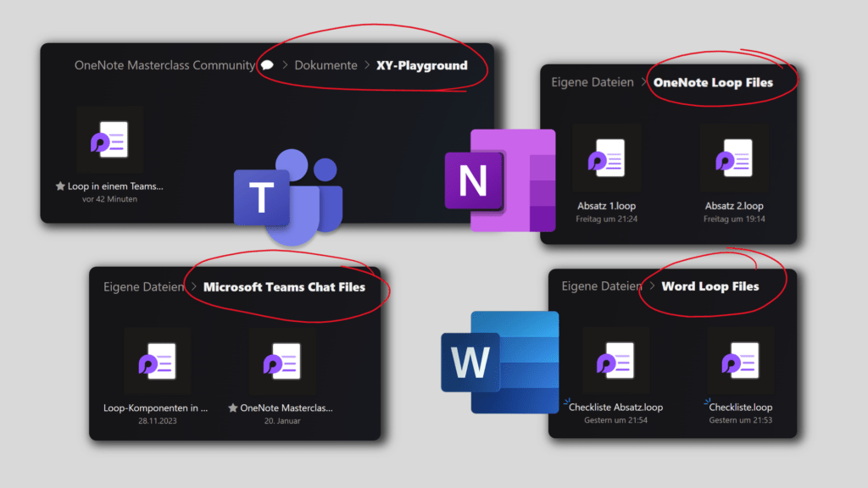The height and width of the screenshot is (488, 868).
Task: Open the 'OneNote Masterclas...' file icon
Action: [282, 361]
